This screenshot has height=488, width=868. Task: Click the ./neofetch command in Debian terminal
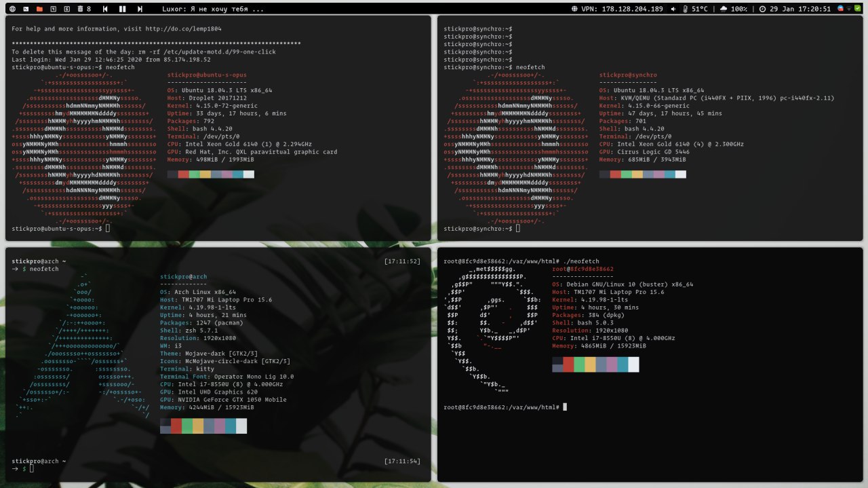[x=581, y=261]
